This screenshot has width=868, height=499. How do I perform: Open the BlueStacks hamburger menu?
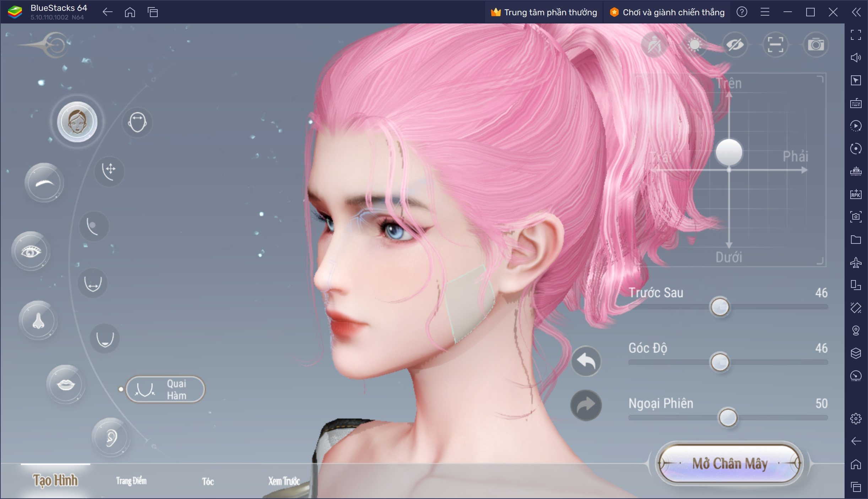coord(765,12)
